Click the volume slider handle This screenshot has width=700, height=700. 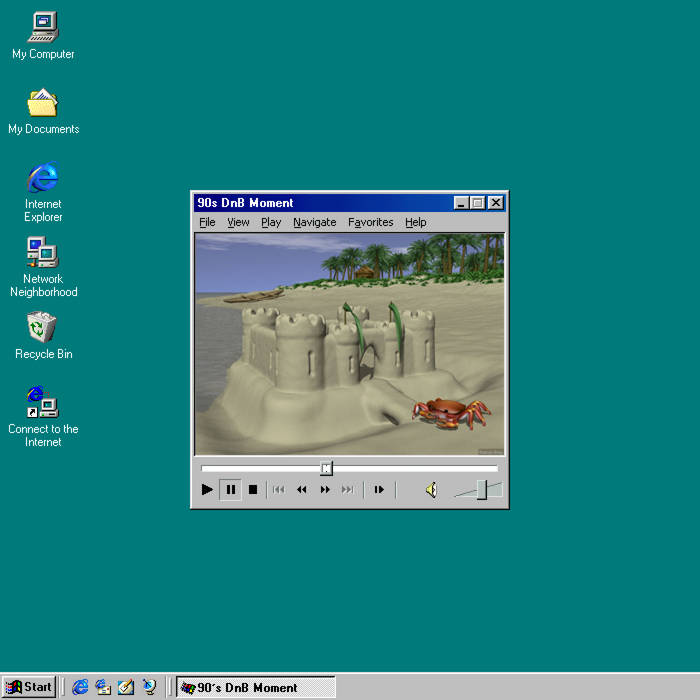coord(482,489)
